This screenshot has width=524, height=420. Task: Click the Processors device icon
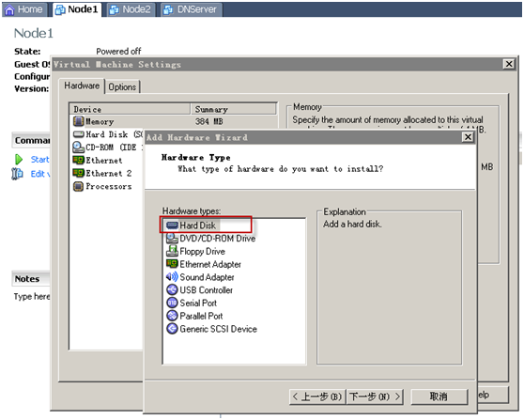tap(79, 186)
